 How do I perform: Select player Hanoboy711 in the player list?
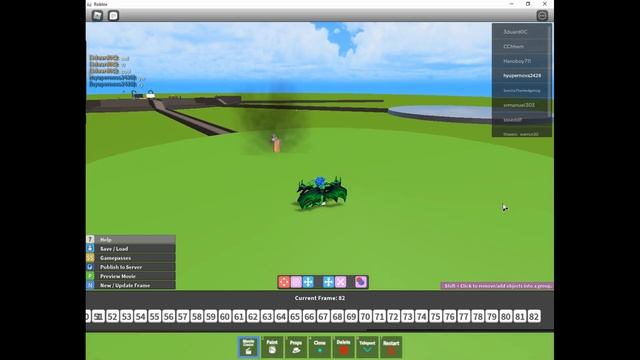[522, 61]
